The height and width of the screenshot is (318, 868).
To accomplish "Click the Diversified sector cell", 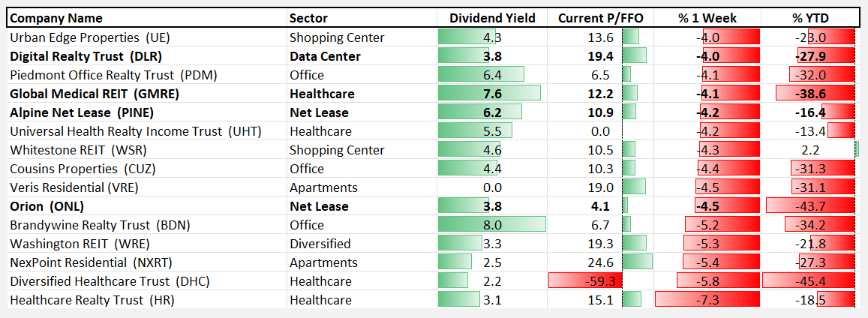I will click(320, 244).
